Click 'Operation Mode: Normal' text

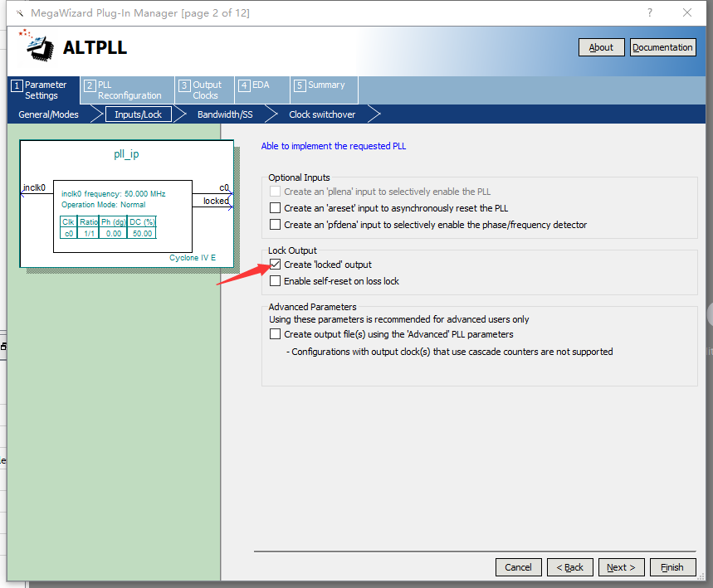104,205
